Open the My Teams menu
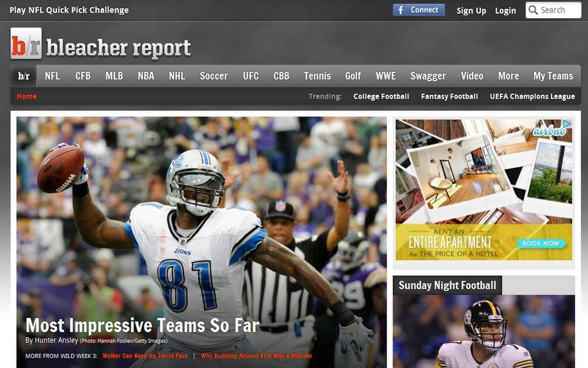Viewport: 588px width, 368px height. [553, 76]
